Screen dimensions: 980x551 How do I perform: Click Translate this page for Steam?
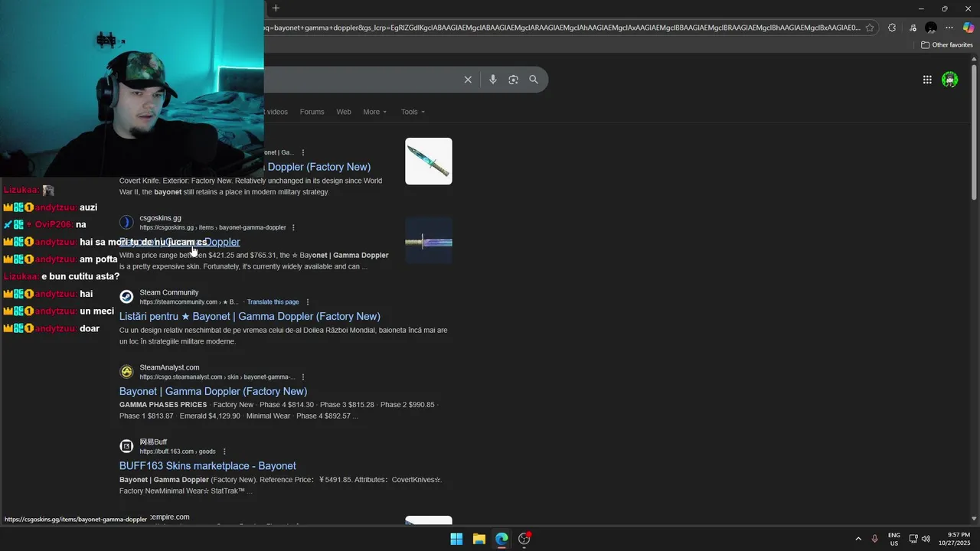point(273,302)
